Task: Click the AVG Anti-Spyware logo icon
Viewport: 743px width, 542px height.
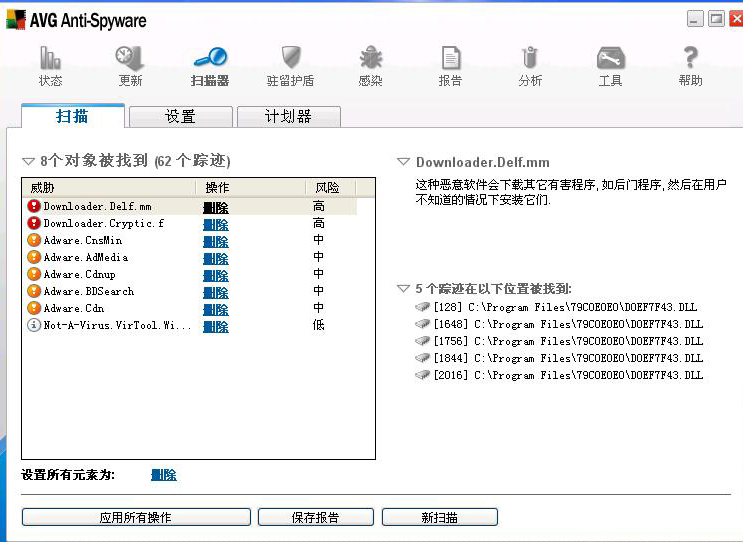Action: click(x=16, y=20)
